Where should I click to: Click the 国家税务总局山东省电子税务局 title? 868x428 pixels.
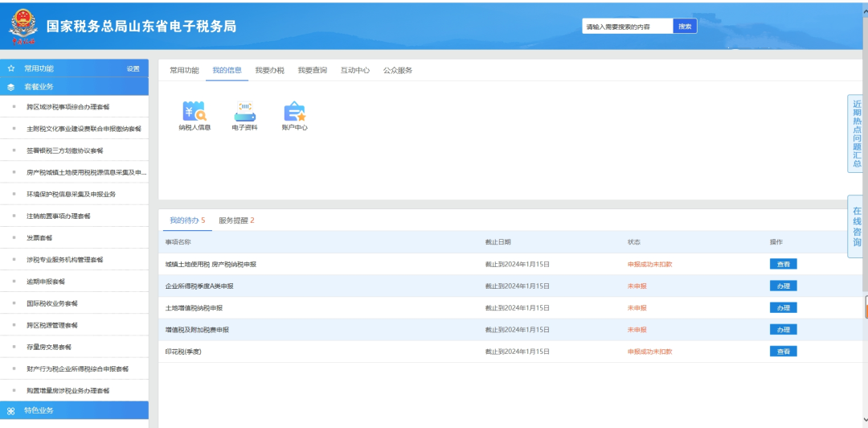tap(141, 26)
